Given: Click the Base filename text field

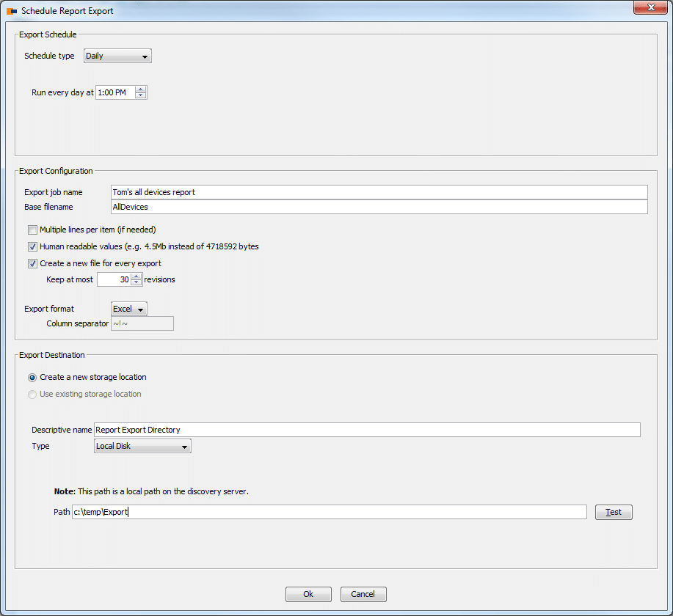Looking at the screenshot, I should click(x=378, y=207).
